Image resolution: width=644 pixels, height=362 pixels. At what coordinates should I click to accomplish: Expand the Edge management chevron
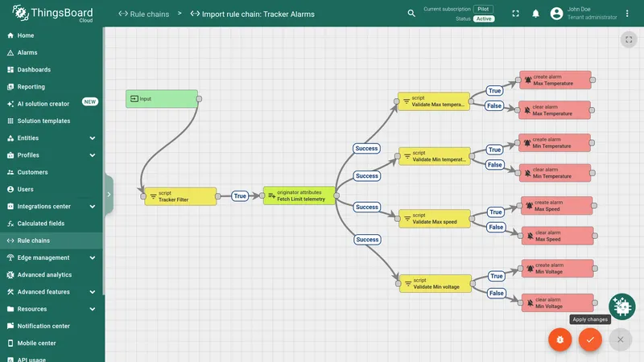93,257
